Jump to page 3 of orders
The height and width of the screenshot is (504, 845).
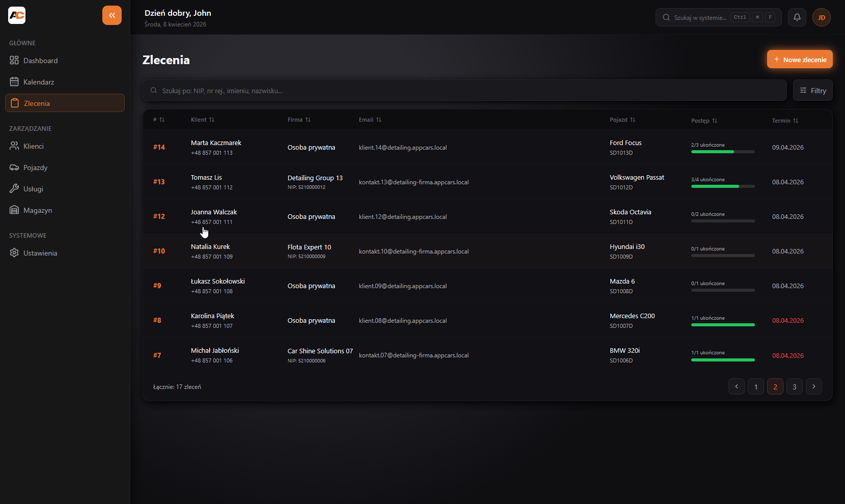(x=795, y=386)
